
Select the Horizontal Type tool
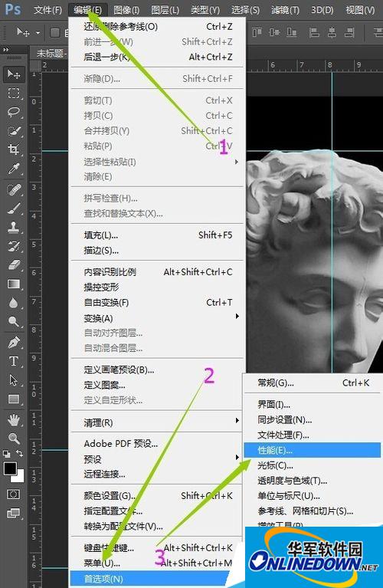(x=14, y=361)
